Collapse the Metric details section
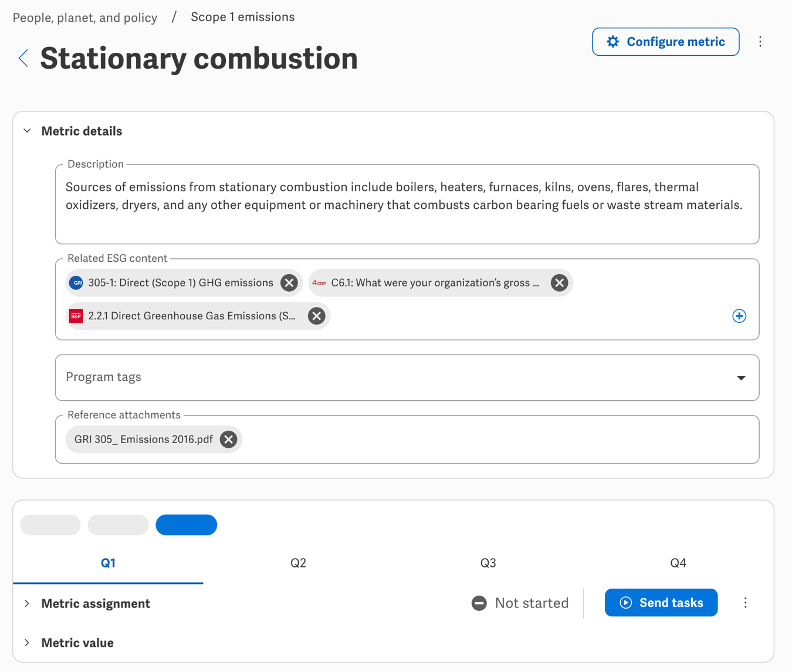The image size is (792, 672). coord(27,131)
